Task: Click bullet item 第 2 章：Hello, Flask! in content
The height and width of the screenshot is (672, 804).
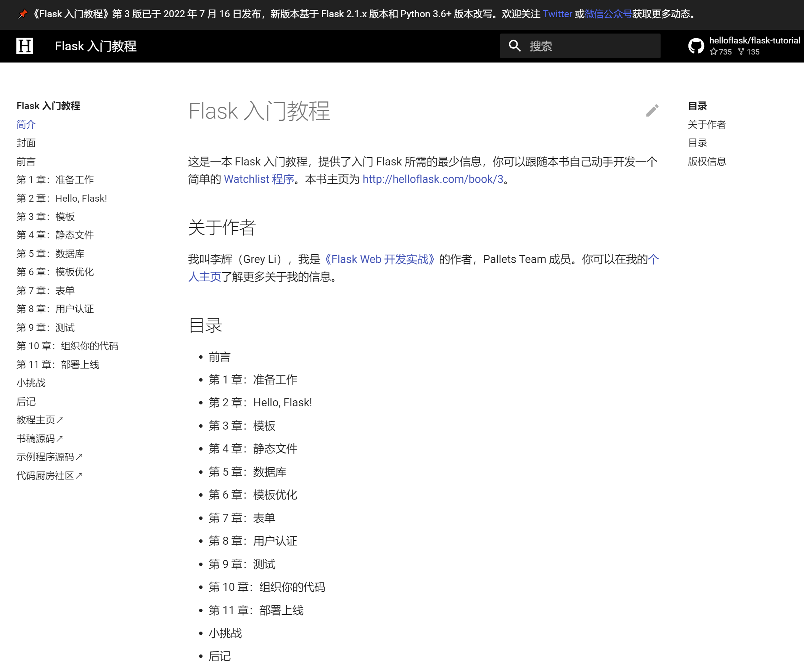Action: [260, 403]
